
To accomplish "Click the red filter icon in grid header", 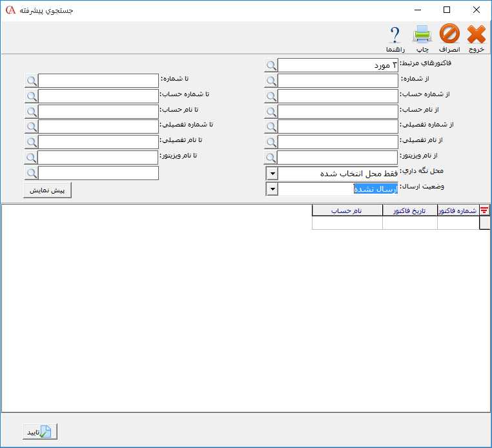I will 484,210.
